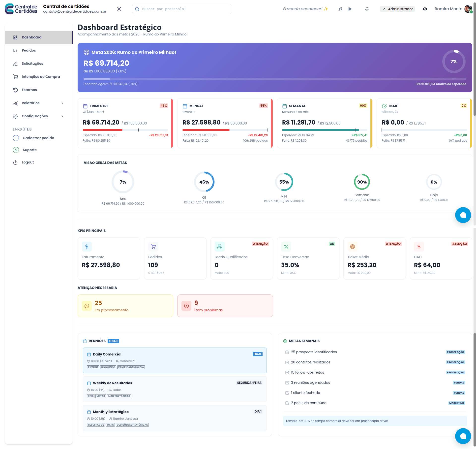The image size is (476, 449).
Task: Open Suporte via the WhatsApp icon
Action: coord(30,150)
